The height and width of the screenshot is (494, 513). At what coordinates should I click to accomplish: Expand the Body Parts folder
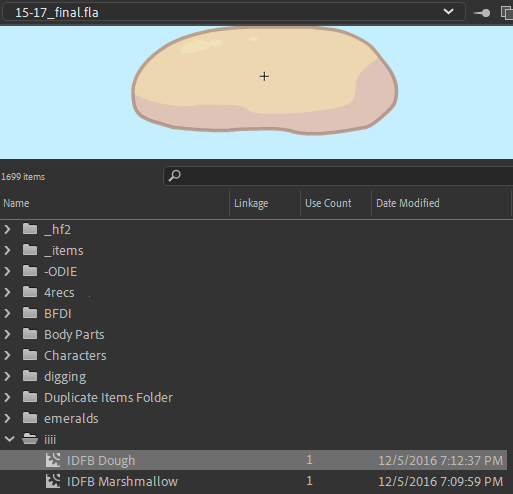pos(7,334)
